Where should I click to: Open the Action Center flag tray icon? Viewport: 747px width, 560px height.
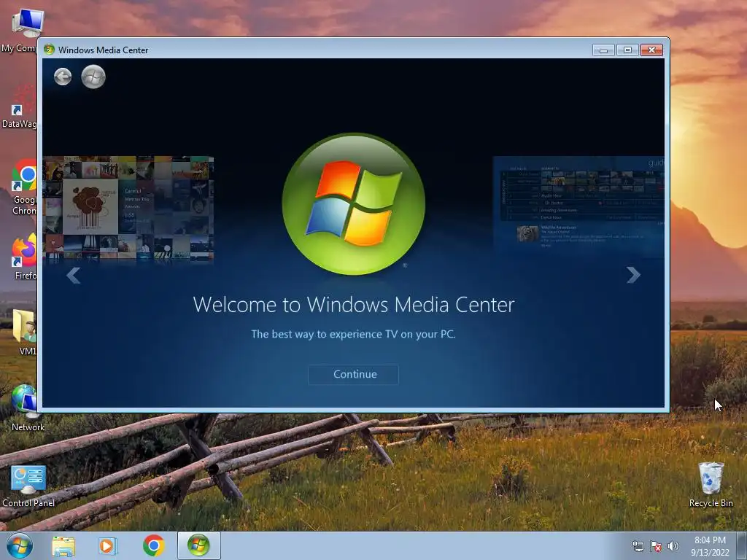(656, 546)
